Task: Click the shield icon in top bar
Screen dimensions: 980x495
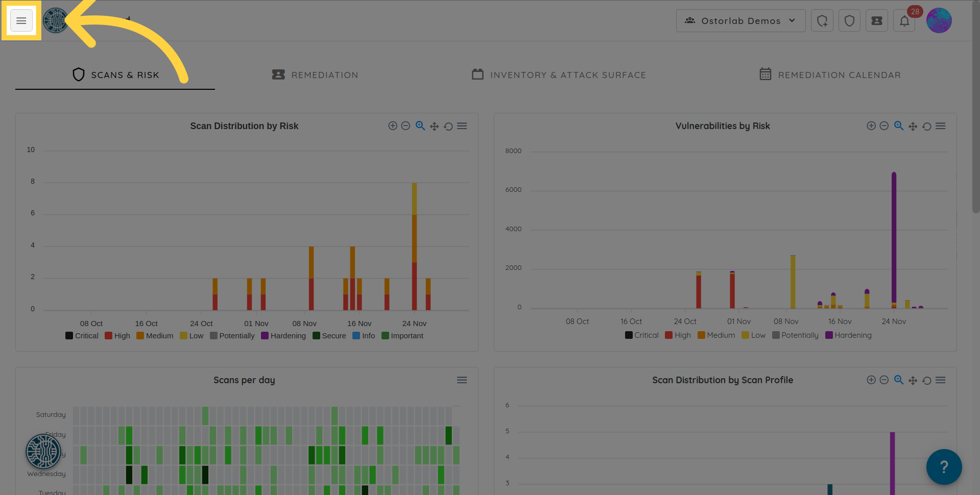Action: pos(849,21)
